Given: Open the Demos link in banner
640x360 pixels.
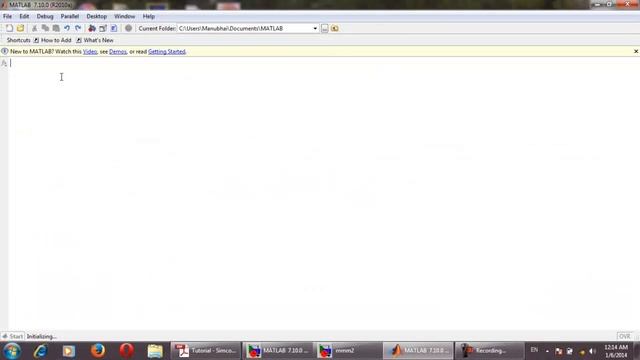Looking at the screenshot, I should pyautogui.click(x=118, y=51).
